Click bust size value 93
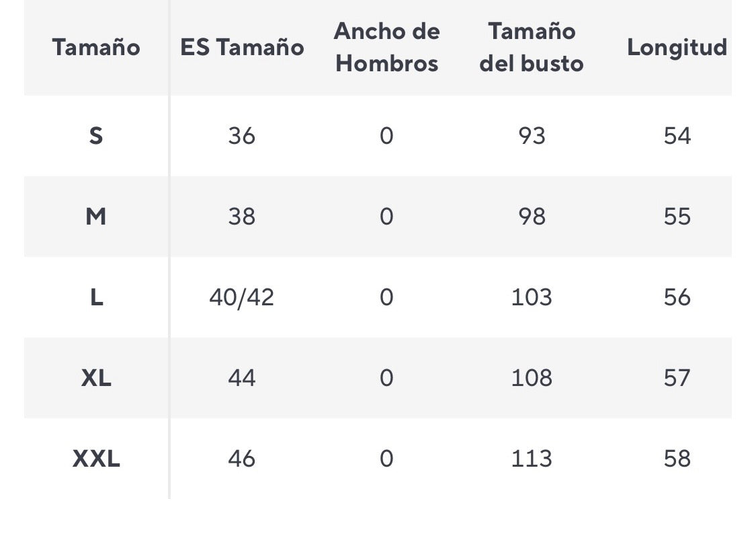Screen dimensions: 756x538 pos(532,136)
